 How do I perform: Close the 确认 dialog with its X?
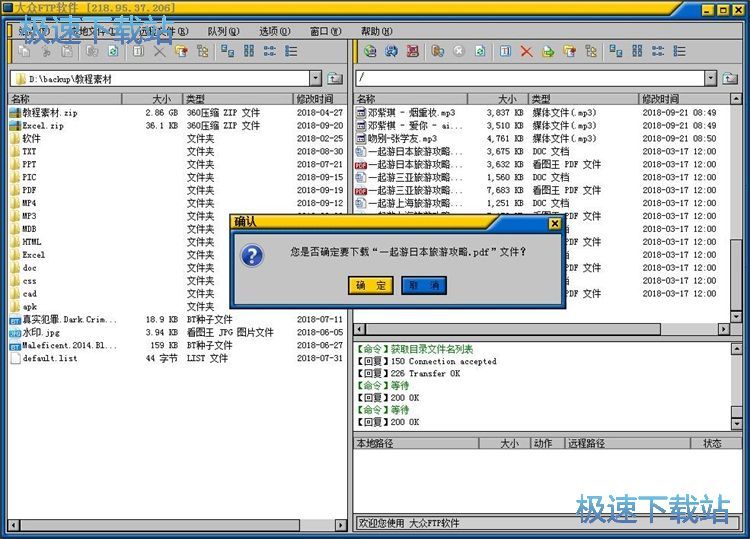click(554, 223)
